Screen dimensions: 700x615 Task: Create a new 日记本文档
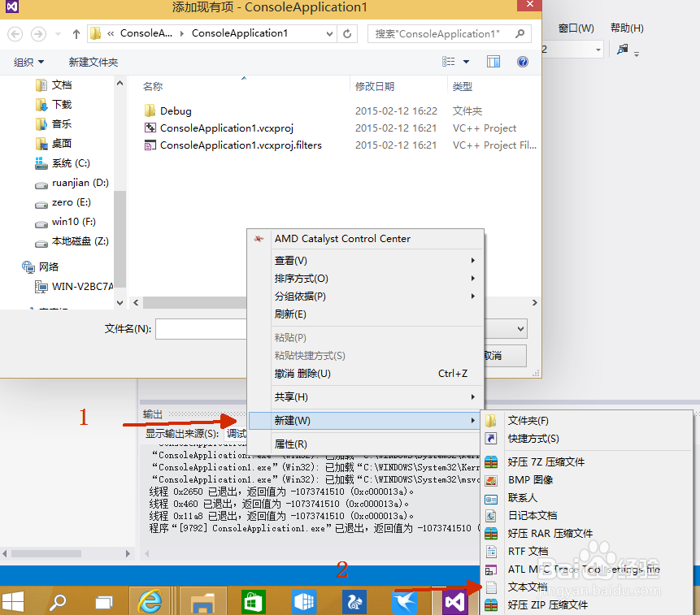click(x=586, y=516)
